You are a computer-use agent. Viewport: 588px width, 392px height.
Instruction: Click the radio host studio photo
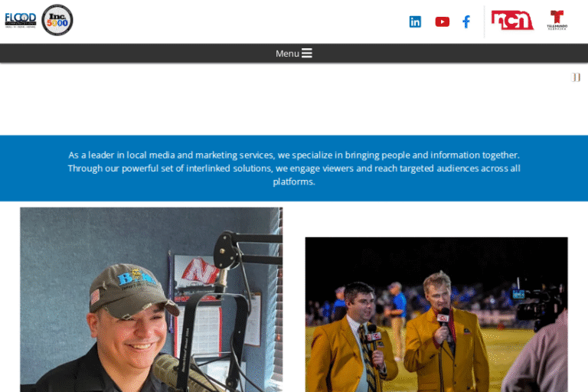(152, 299)
